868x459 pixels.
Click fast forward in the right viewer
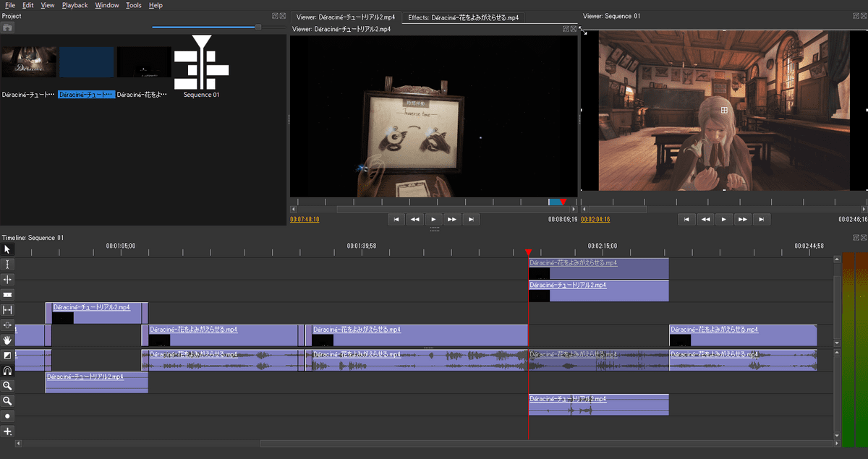[743, 219]
